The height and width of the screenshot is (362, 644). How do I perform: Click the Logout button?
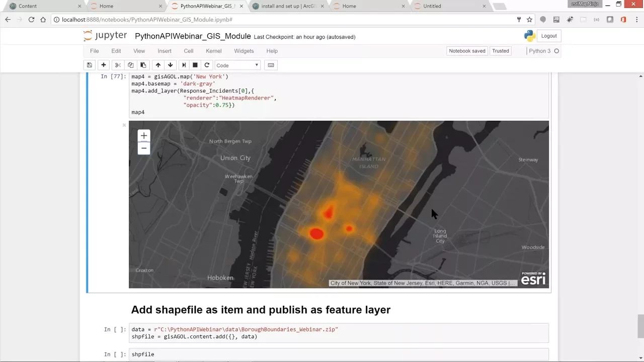point(549,36)
